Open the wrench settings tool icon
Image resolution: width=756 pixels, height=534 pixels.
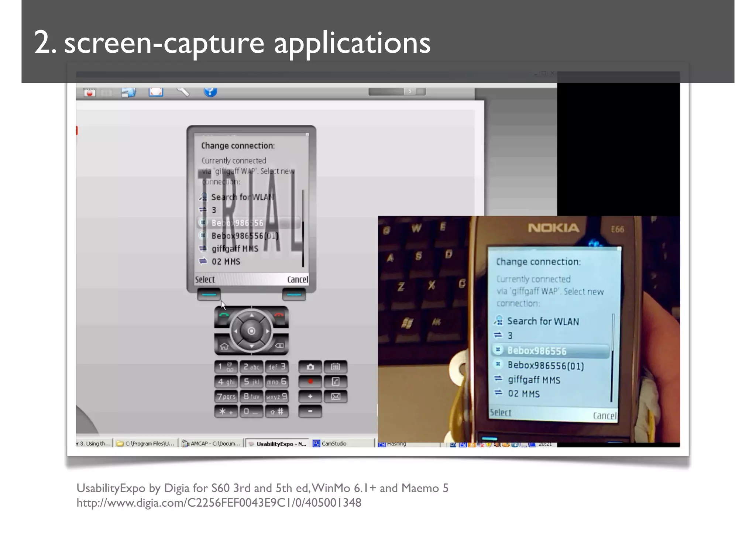(183, 92)
